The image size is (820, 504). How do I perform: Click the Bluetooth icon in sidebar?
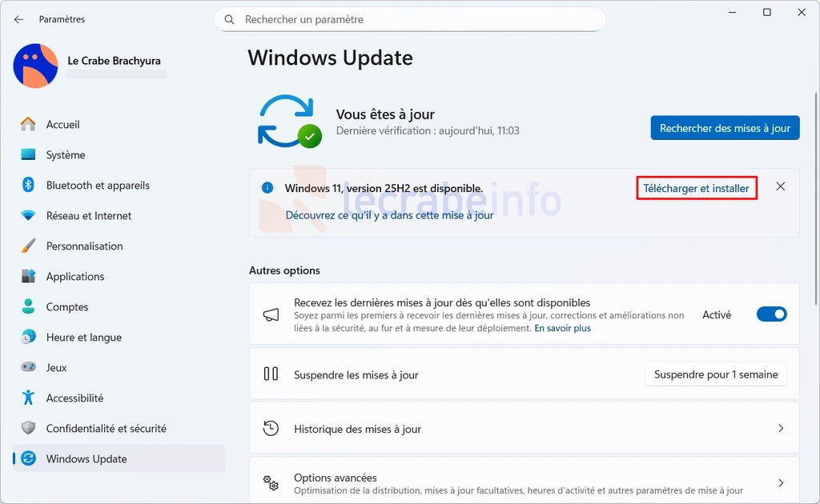coord(28,185)
